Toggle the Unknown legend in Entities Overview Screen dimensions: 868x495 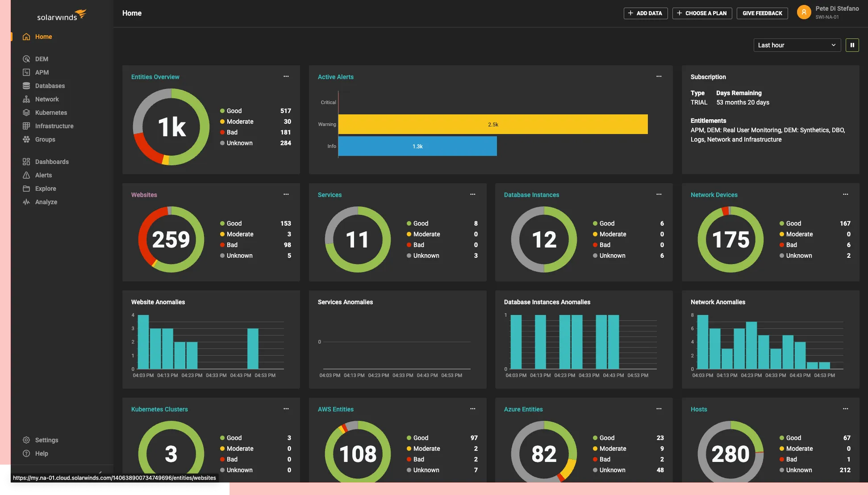pos(239,143)
